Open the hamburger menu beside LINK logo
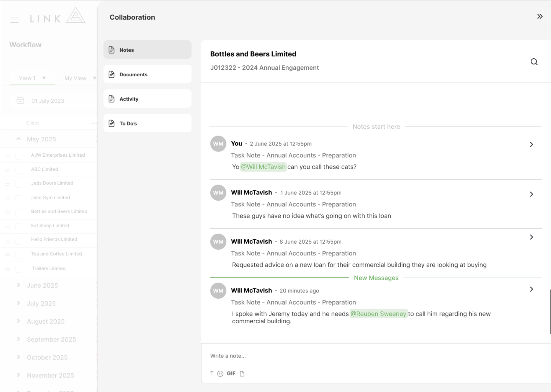The height and width of the screenshot is (392, 551). coord(14,20)
